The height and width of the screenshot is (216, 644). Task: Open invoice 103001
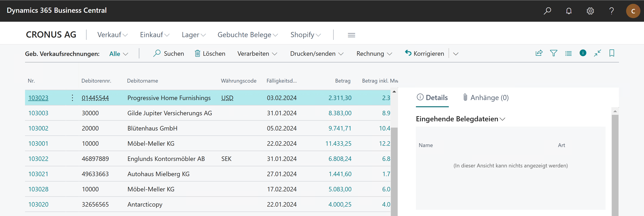pos(38,144)
